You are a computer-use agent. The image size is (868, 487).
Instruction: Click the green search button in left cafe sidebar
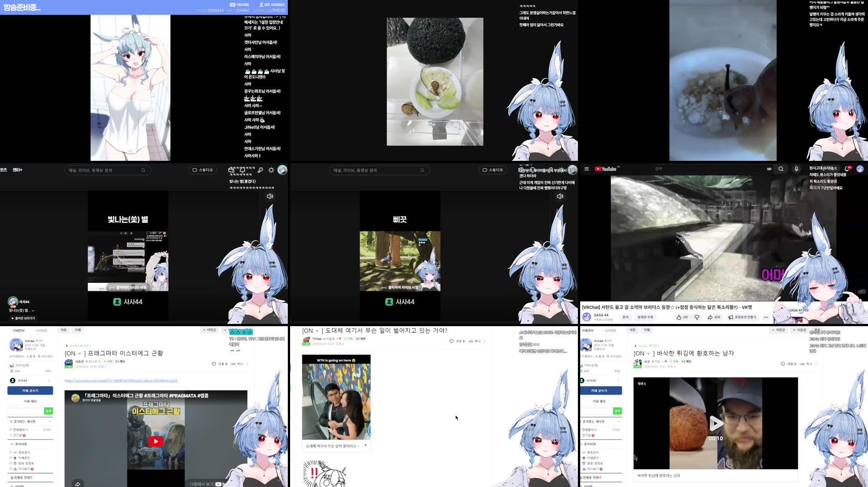click(48, 411)
